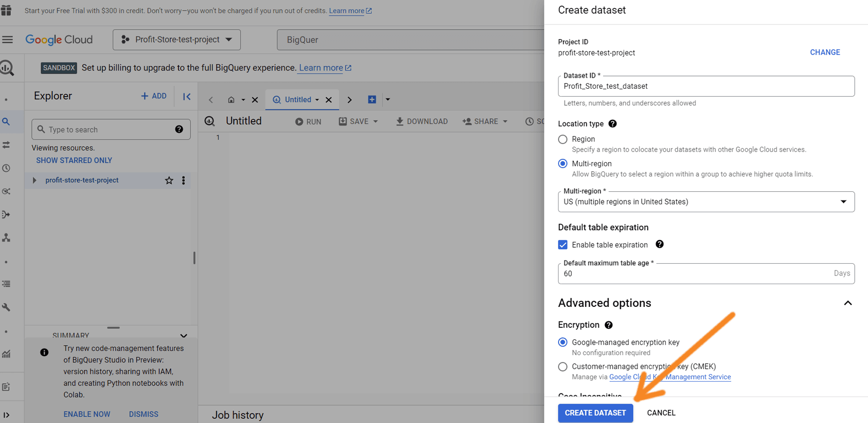
Task: Select the Region location type
Action: pyautogui.click(x=563, y=139)
